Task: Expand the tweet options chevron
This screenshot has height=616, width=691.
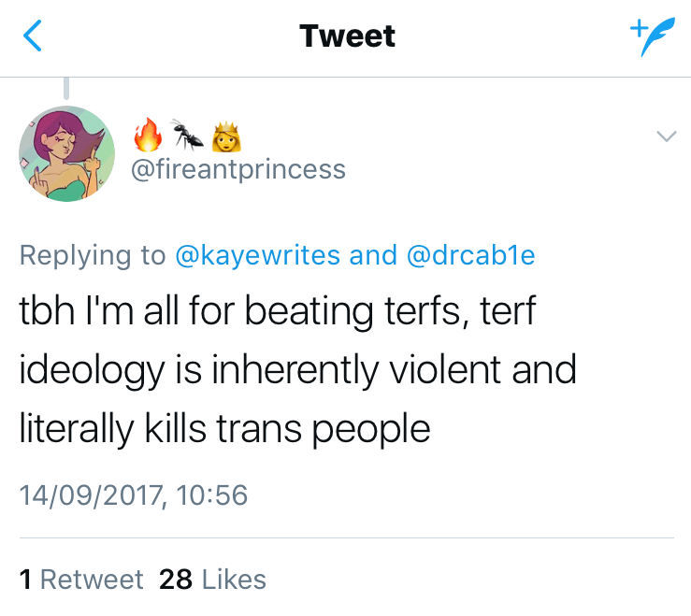Action: point(666,136)
